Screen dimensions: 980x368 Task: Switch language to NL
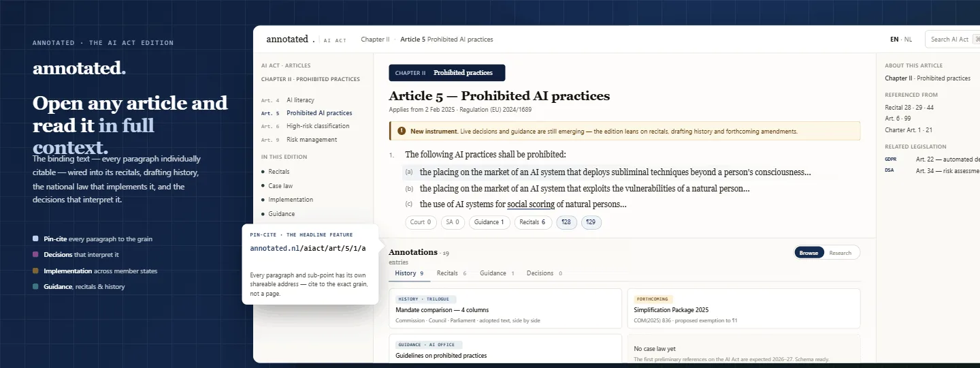tap(908, 40)
